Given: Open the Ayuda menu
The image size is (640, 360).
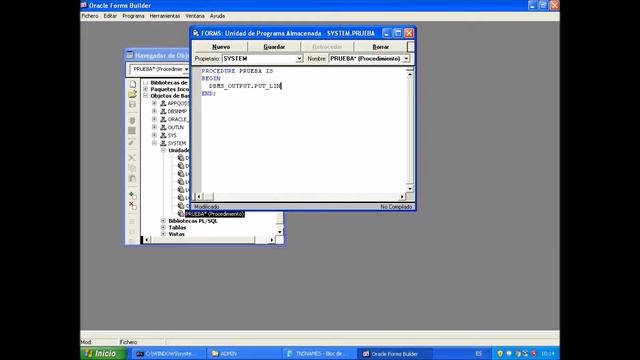Looking at the screenshot, I should [x=217, y=16].
